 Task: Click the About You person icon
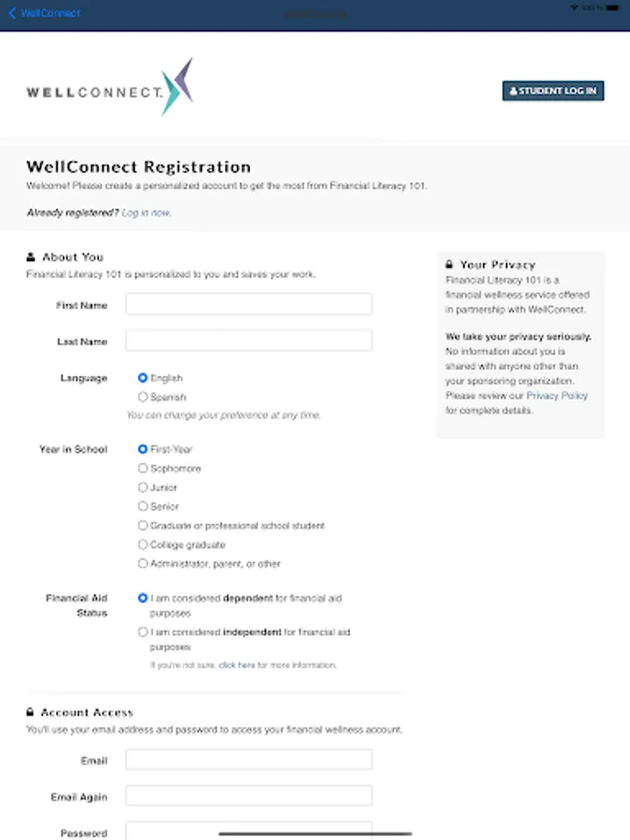coord(31,257)
